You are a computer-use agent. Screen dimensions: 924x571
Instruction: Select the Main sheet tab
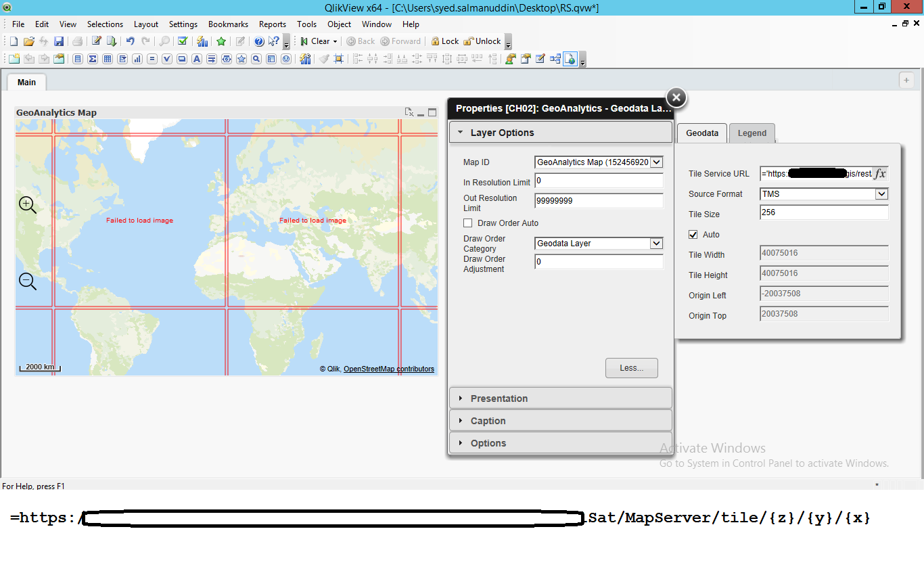[26, 83]
